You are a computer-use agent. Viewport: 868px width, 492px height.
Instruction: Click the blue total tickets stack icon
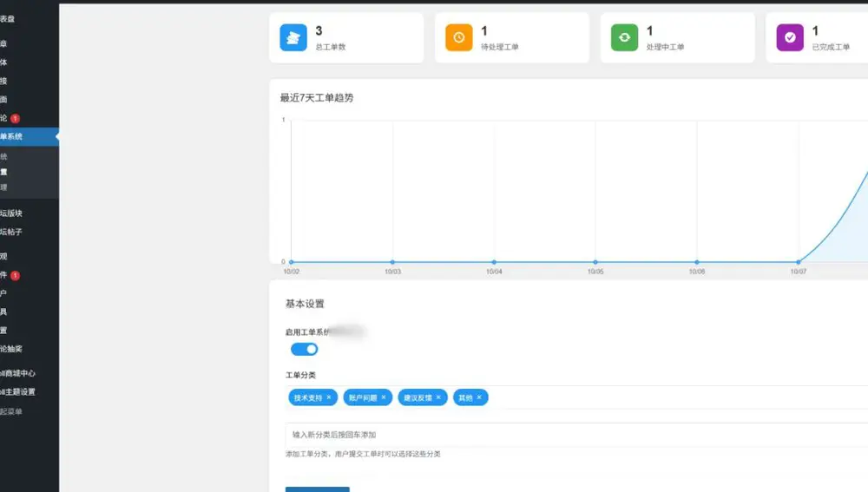[293, 37]
